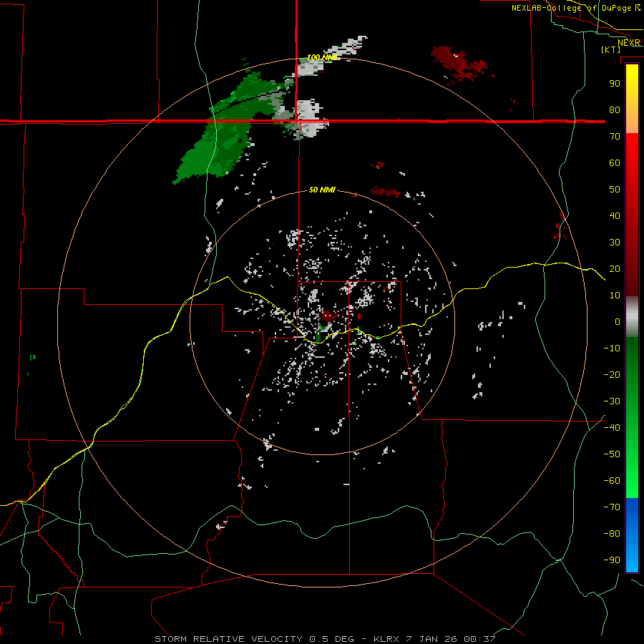
Task: Click the 0 value on velocity scale
Action: [618, 321]
